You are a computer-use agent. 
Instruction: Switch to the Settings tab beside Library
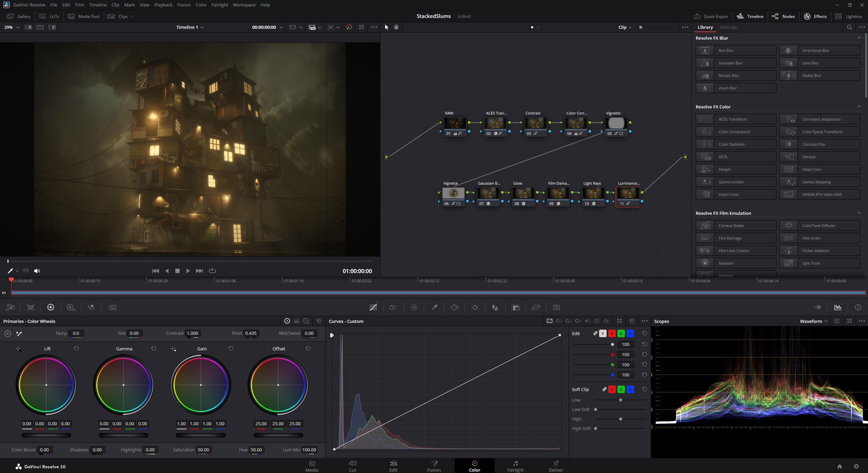click(729, 27)
